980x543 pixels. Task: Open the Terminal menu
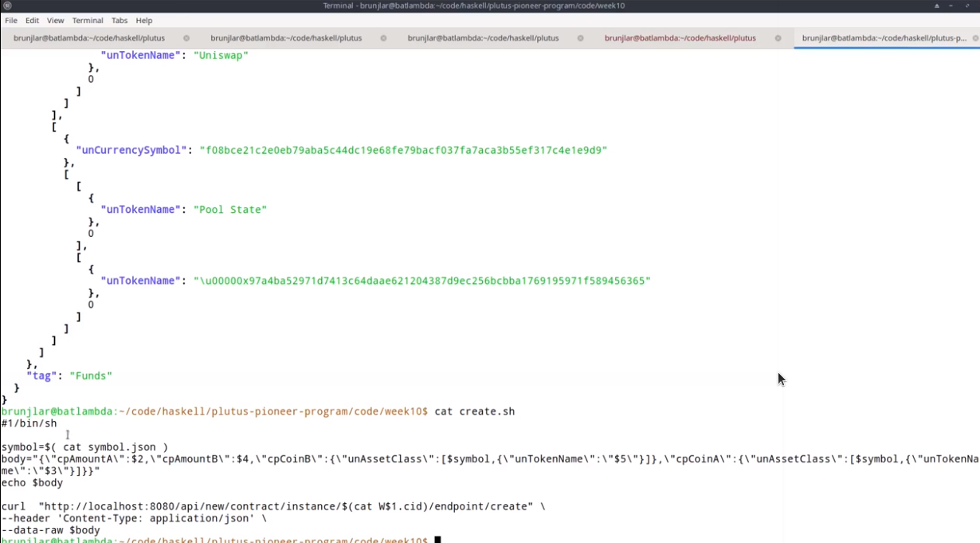pyautogui.click(x=88, y=21)
